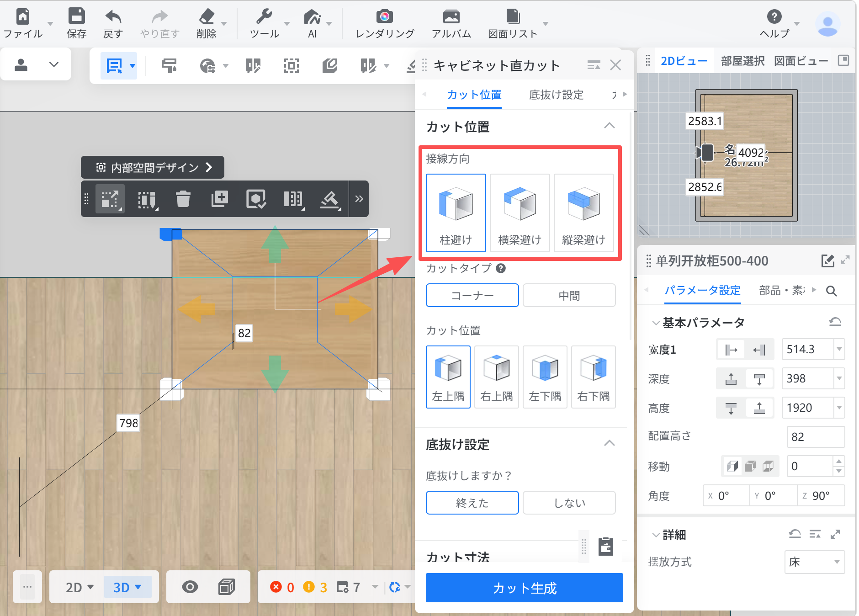This screenshot has width=859, height=616.
Task: Select 中間 cut type
Action: point(569,295)
